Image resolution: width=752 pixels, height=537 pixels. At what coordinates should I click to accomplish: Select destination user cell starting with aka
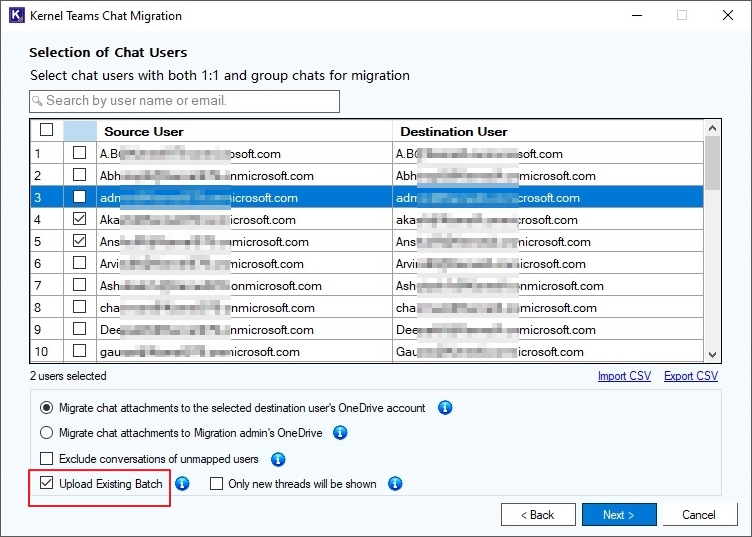coord(548,220)
